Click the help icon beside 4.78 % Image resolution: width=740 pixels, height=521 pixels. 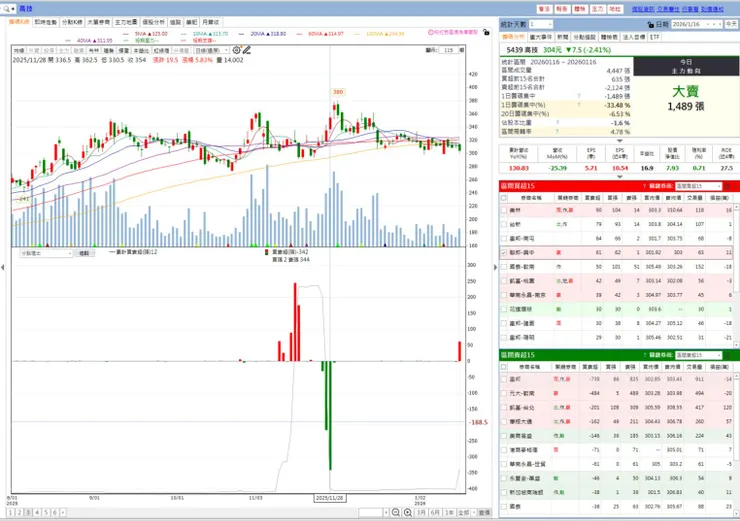pos(557,132)
